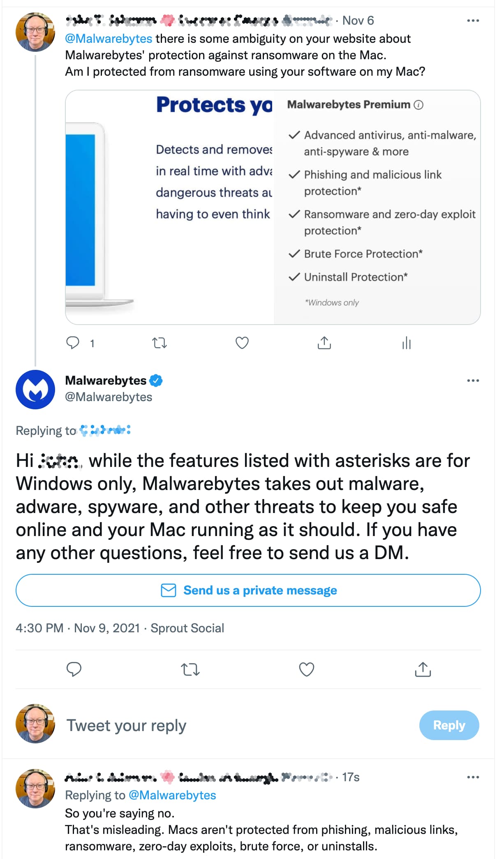Share the Malwarebytes reply tweet
This screenshot has width=504, height=859.
click(423, 669)
